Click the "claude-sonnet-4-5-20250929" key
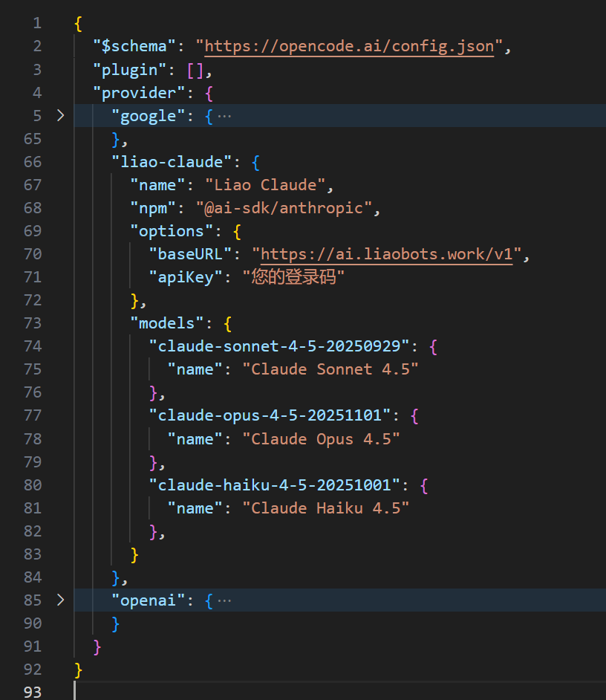Viewport: 606px width, 700px height. point(279,346)
